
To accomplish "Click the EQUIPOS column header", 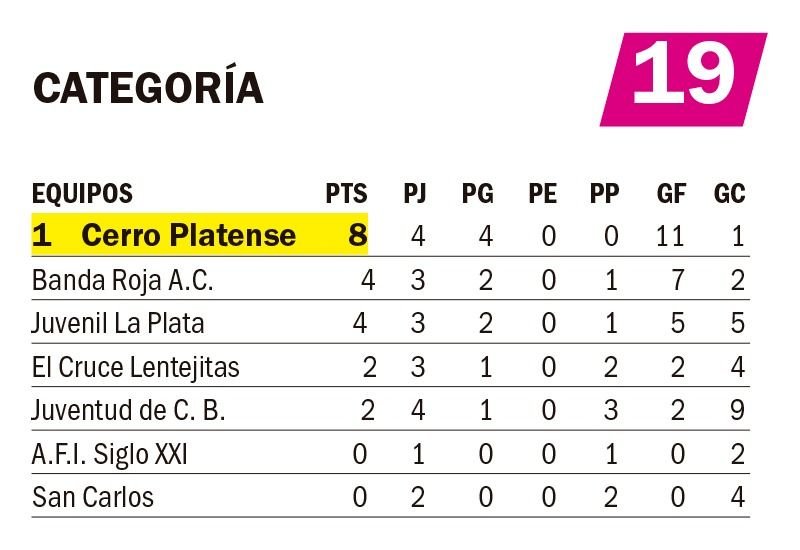I will (x=82, y=194).
